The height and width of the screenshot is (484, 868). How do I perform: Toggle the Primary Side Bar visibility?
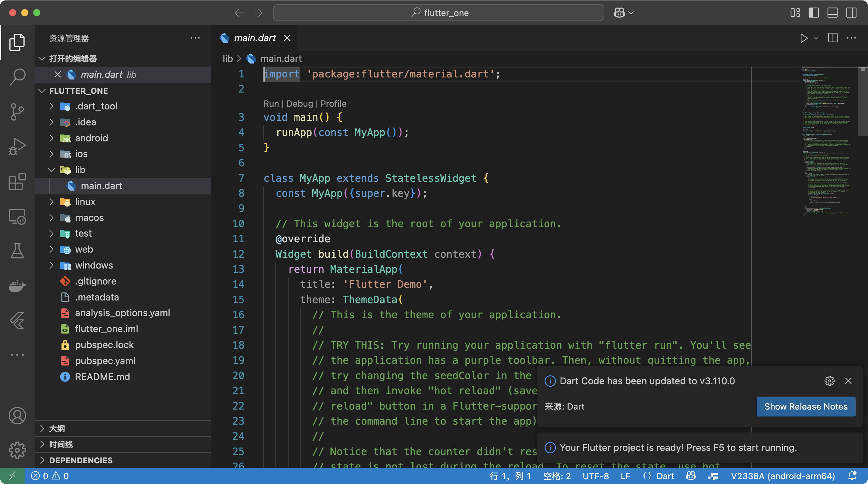click(814, 13)
